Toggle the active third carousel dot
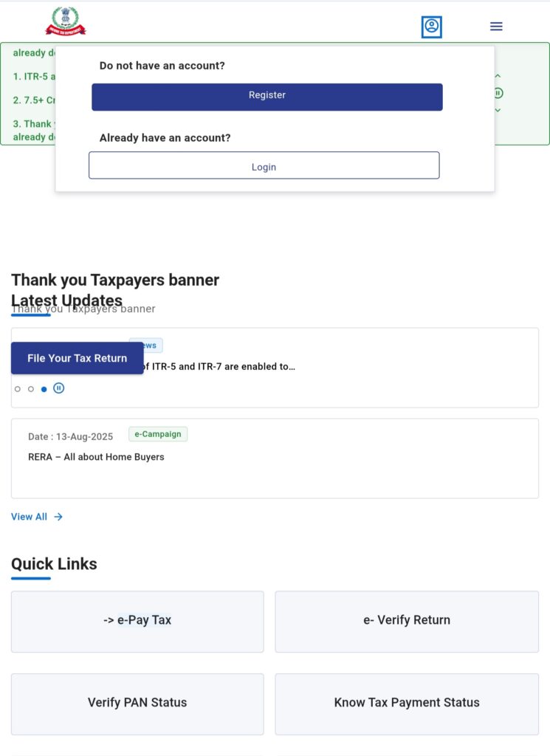The width and height of the screenshot is (550, 756). pos(44,388)
